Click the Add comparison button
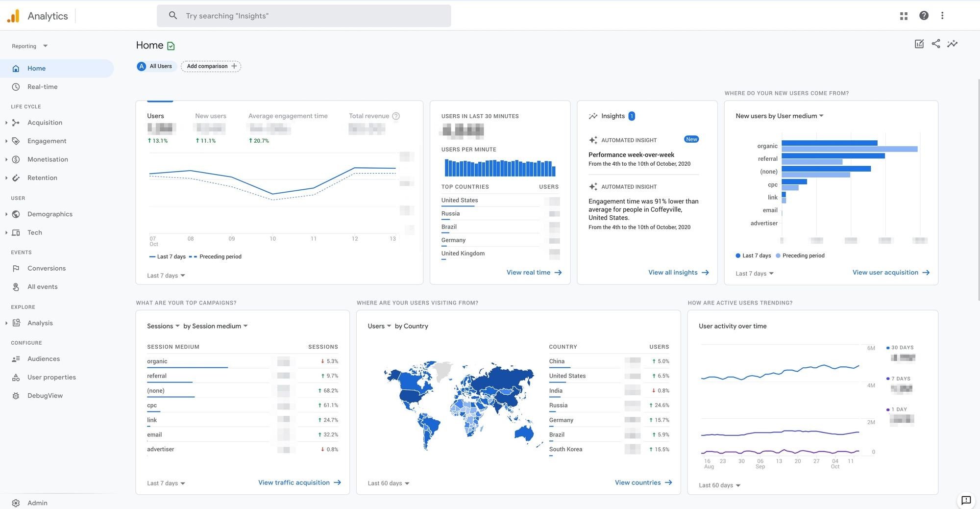 (x=211, y=66)
